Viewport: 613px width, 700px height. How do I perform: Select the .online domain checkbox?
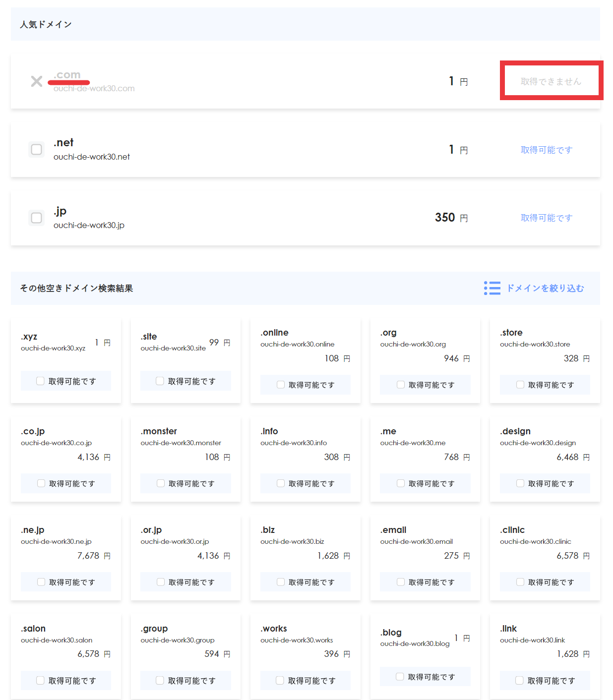[x=281, y=385]
